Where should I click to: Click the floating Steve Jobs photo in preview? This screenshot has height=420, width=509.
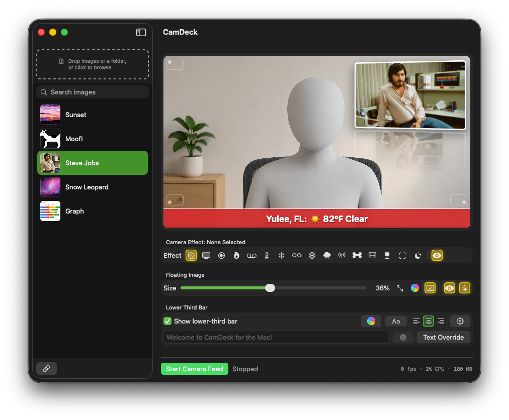410,95
